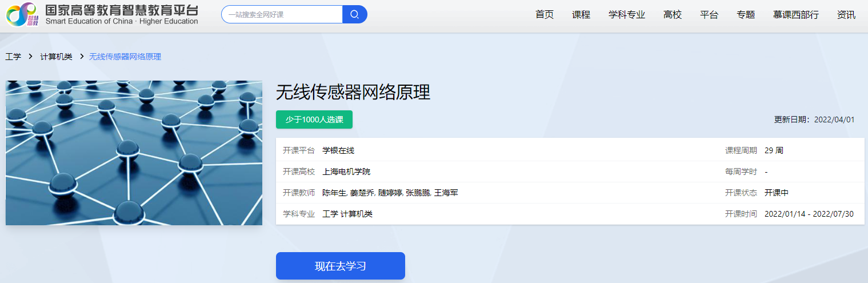Open the 平台 navigation item

pos(709,15)
